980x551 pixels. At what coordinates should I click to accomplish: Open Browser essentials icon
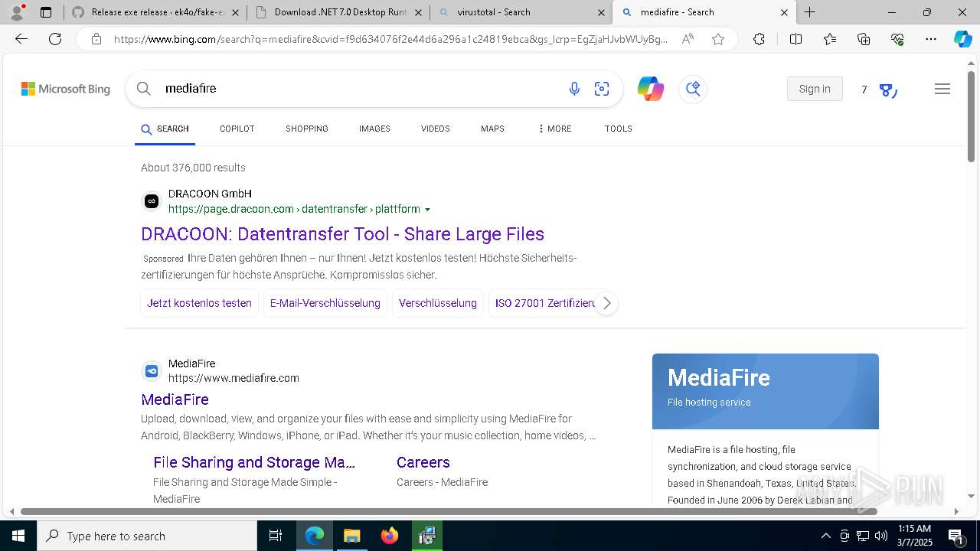coord(897,39)
